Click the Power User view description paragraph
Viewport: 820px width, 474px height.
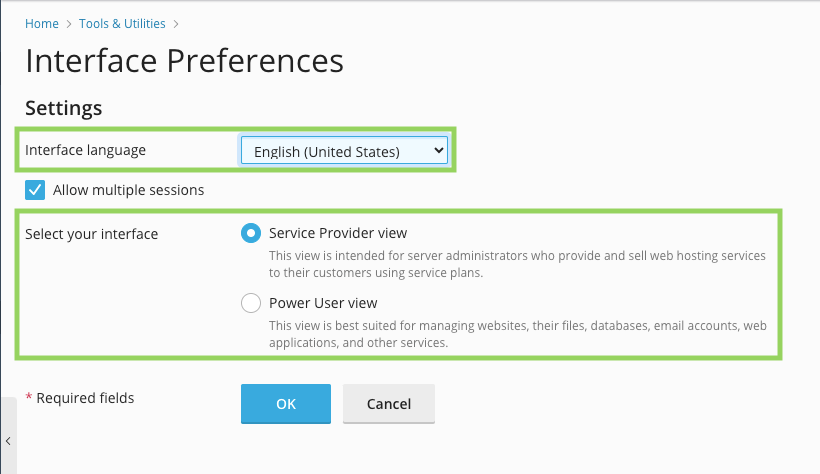(x=518, y=334)
